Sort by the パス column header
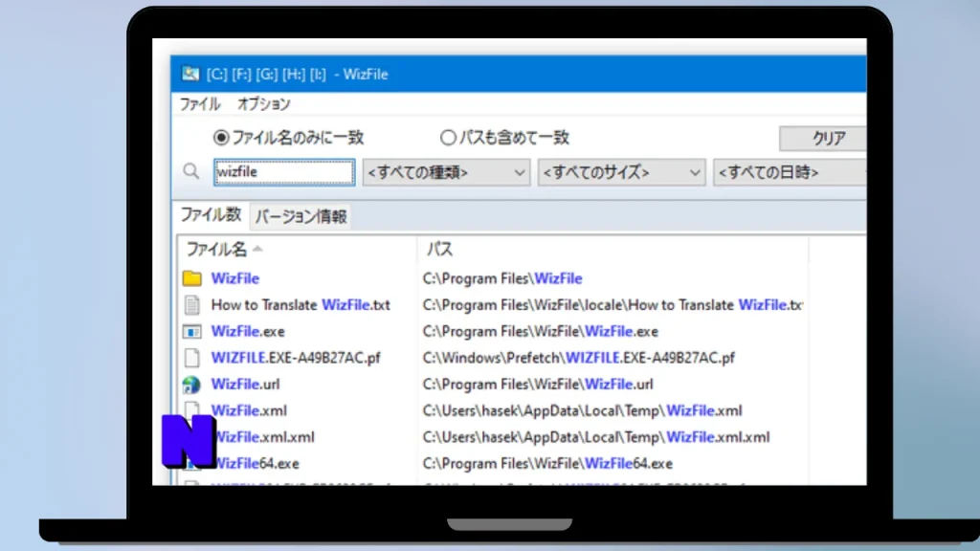 (612, 250)
